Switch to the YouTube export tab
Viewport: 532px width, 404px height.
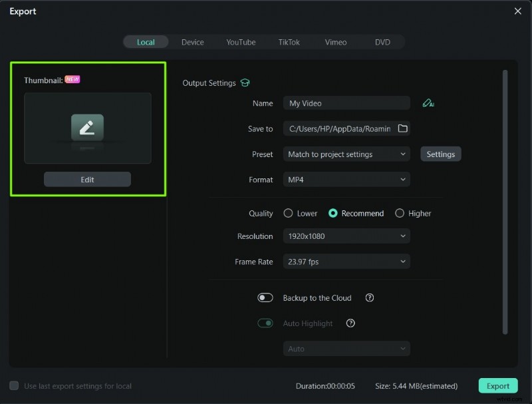coord(241,42)
